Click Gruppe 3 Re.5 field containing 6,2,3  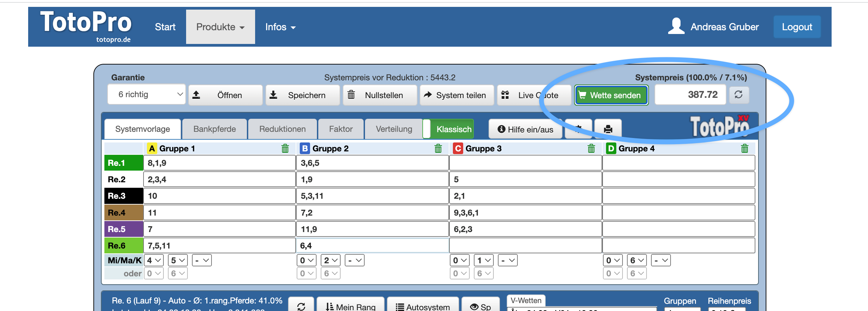(526, 229)
